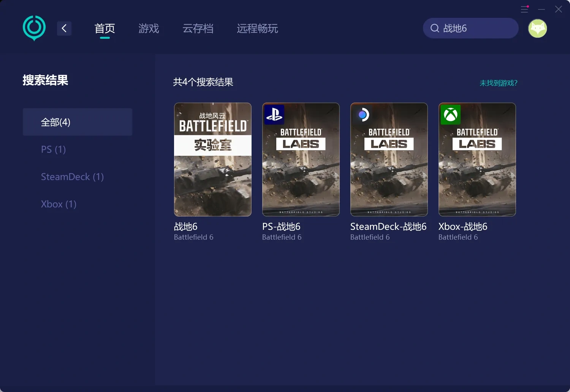The image size is (570, 392).
Task: Click the 未找到游戏? help link
Action: [499, 82]
